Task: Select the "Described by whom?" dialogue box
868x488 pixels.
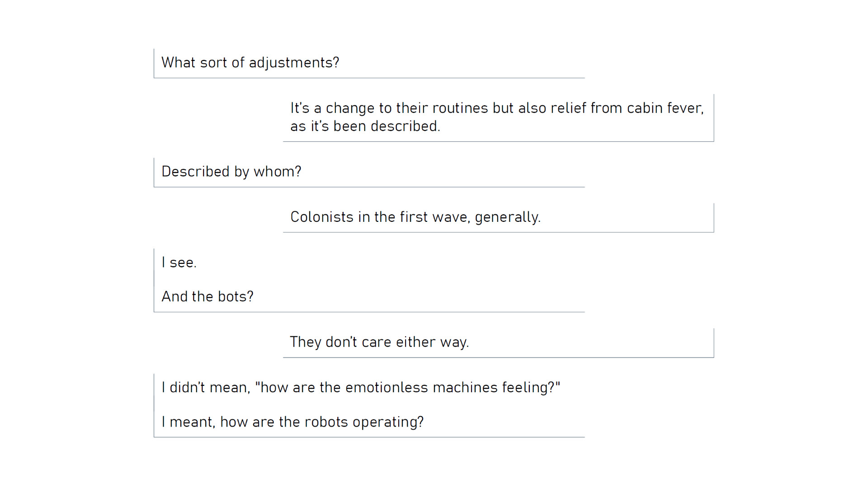Action: click(x=231, y=172)
